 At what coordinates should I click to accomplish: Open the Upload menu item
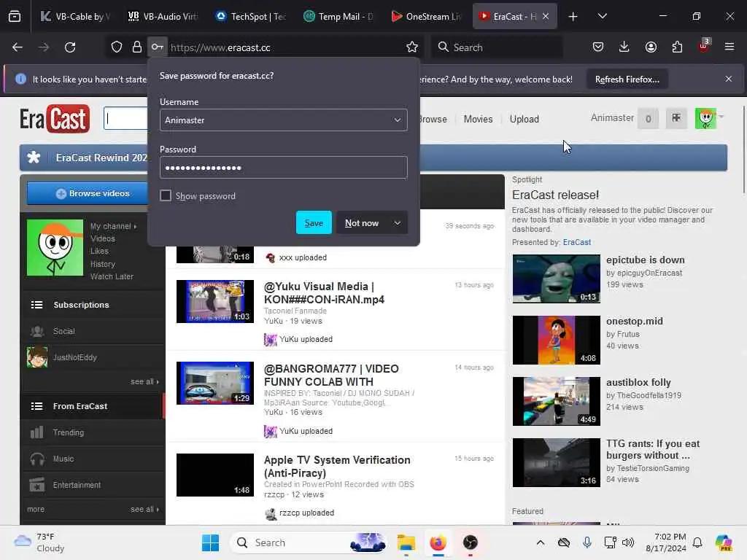tap(524, 119)
